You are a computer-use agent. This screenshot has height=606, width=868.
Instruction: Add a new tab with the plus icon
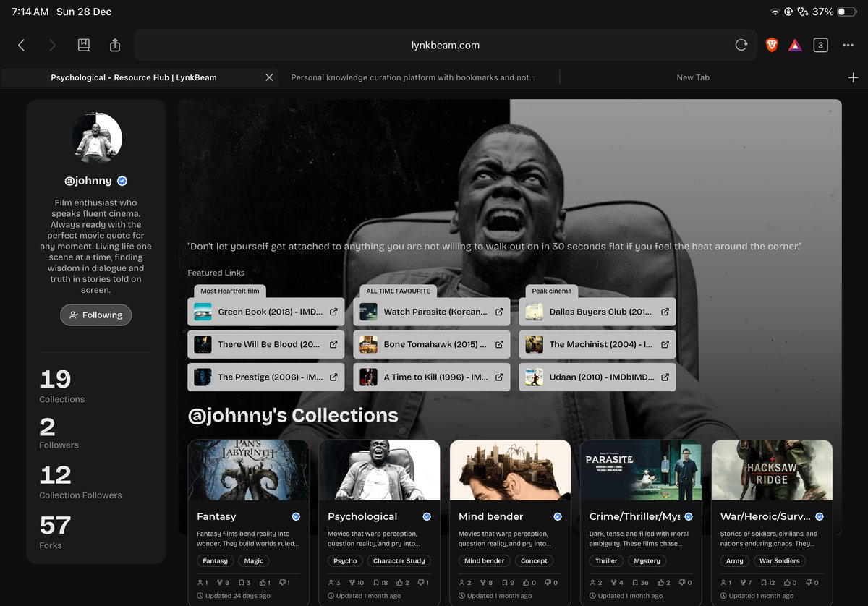point(853,77)
